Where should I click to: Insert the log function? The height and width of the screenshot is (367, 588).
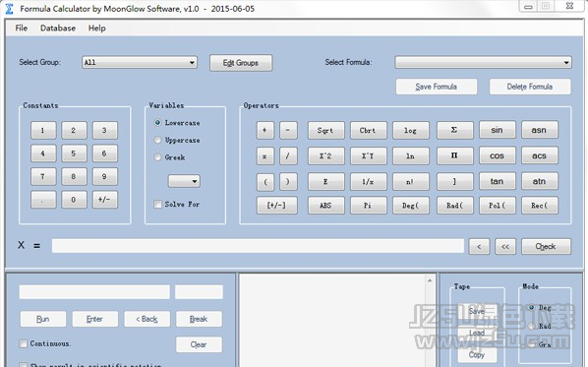pyautogui.click(x=411, y=130)
